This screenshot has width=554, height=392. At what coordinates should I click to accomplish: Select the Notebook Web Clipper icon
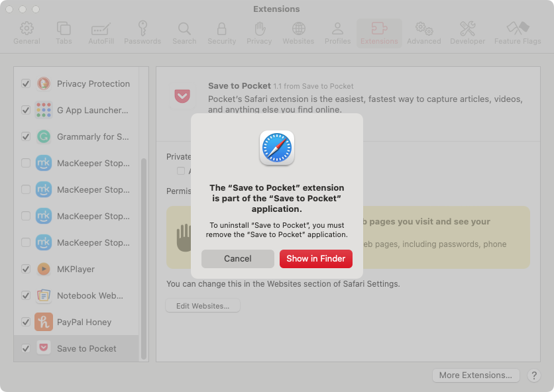point(44,295)
